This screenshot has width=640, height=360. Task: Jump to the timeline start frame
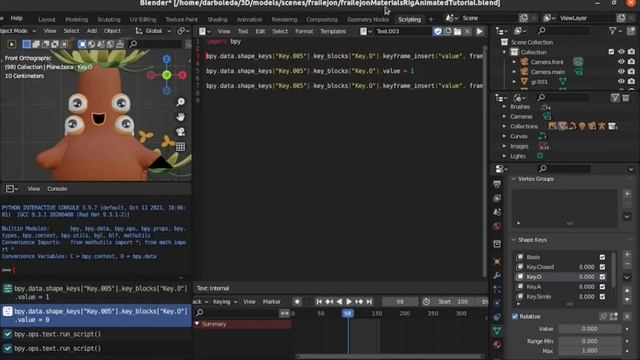(319, 302)
